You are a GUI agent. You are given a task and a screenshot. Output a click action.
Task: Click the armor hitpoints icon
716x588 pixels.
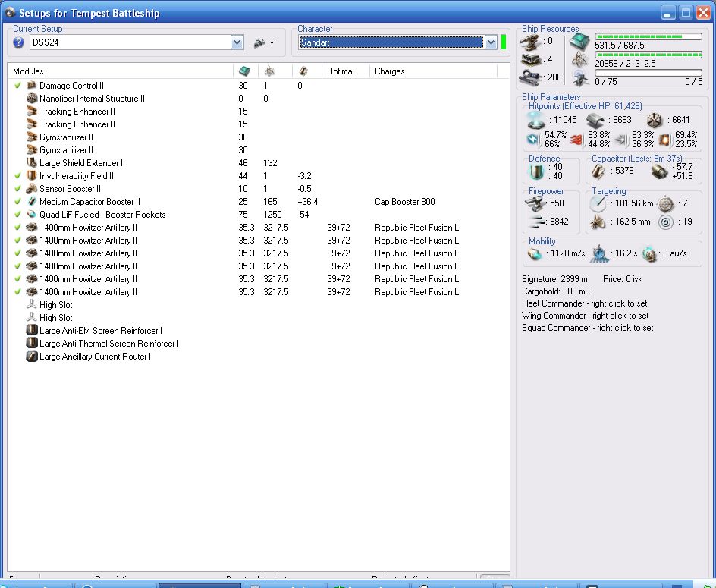point(595,120)
